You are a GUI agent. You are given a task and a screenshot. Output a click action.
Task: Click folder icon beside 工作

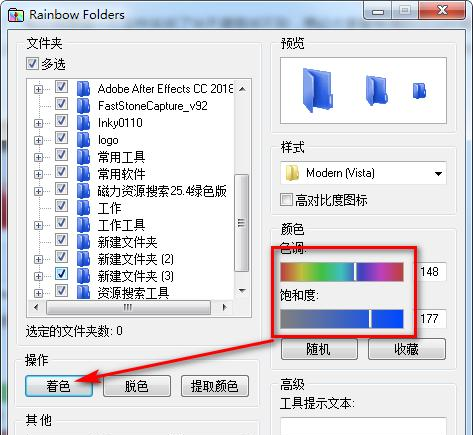pos(83,208)
